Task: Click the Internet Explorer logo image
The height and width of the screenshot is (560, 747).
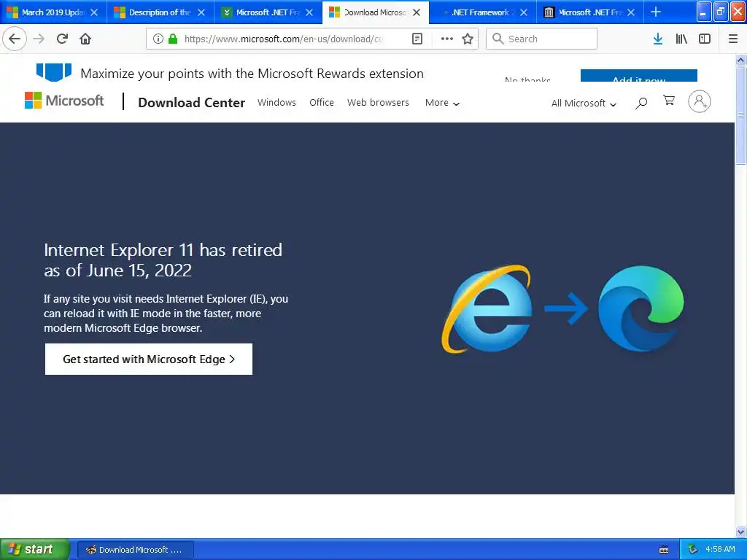Action: coord(487,308)
